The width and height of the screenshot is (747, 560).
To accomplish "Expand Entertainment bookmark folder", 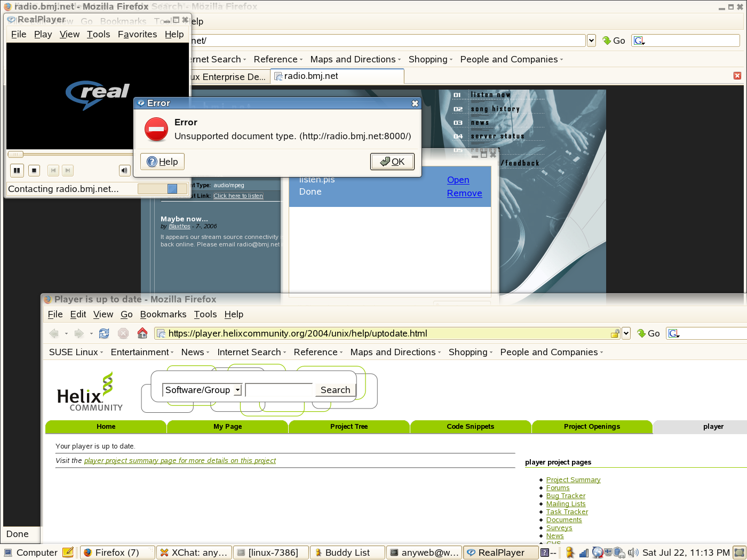I will 142,352.
